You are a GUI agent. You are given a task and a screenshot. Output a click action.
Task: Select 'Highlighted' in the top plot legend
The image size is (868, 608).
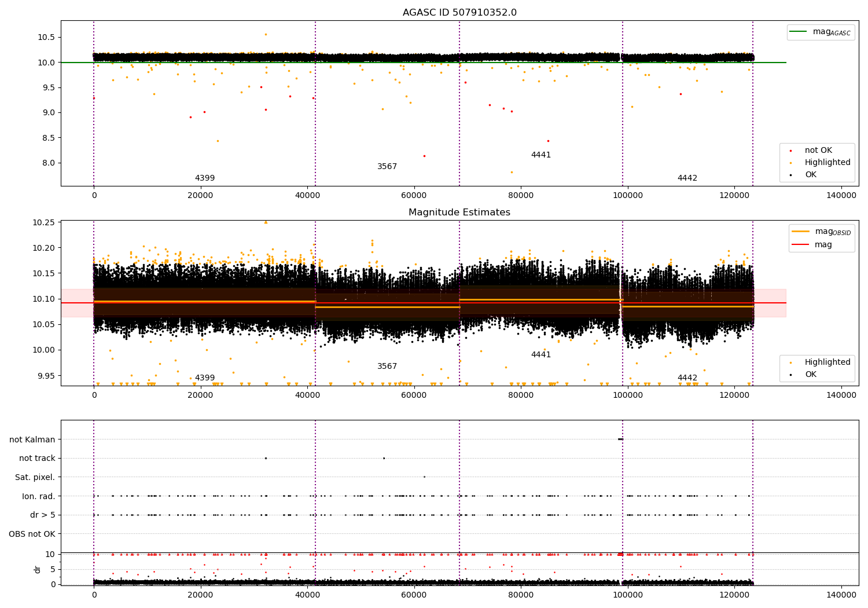(x=827, y=163)
